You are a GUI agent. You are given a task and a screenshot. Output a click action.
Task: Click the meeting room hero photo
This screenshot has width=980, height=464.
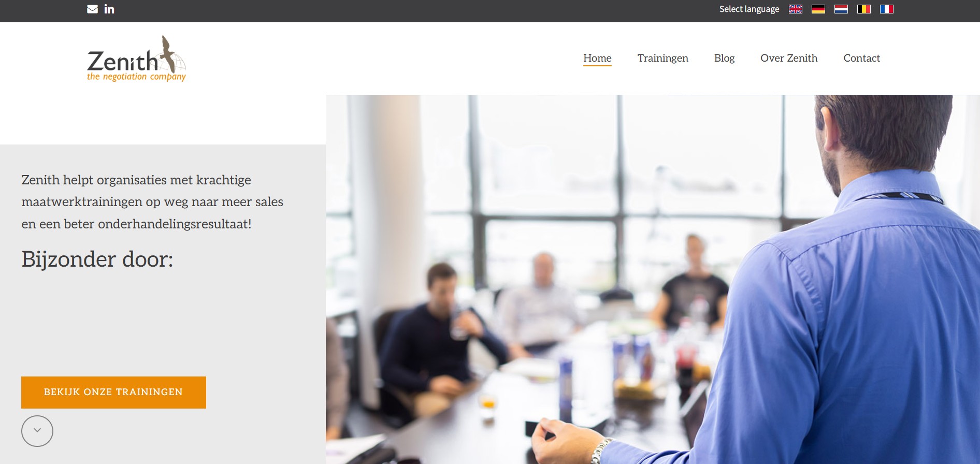coord(653,279)
